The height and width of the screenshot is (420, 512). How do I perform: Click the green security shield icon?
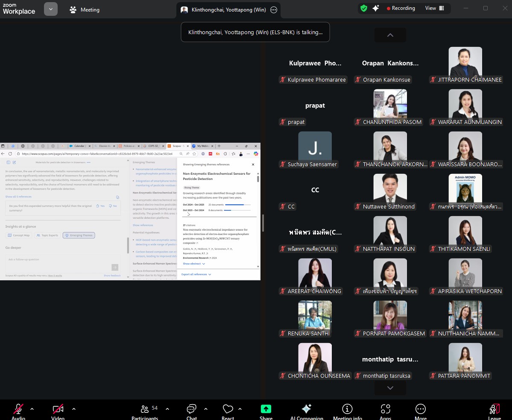point(363,8)
